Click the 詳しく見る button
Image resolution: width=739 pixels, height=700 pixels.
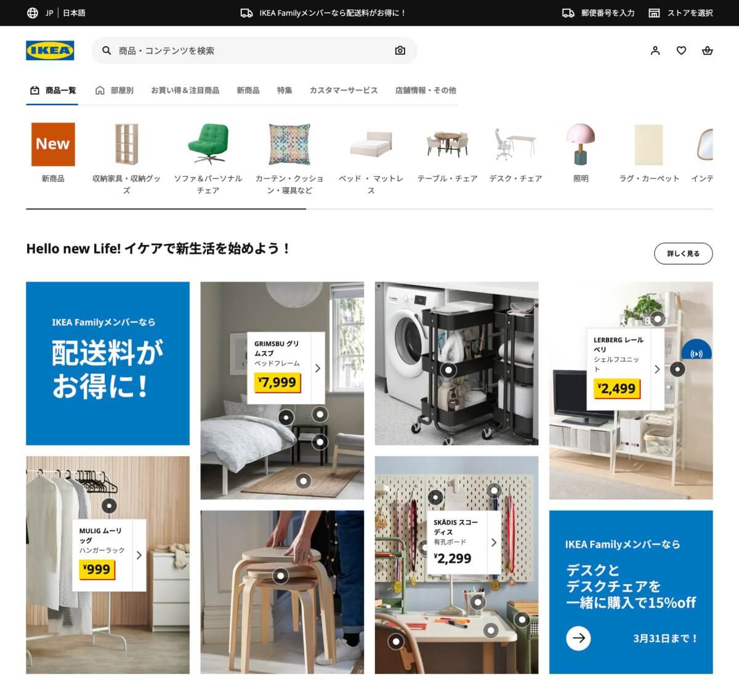[x=683, y=254]
